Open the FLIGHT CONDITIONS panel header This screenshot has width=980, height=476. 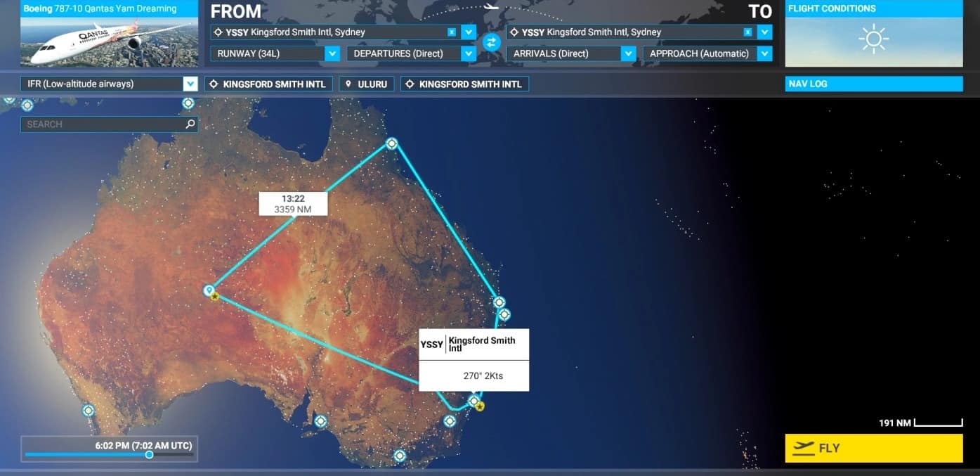tap(873, 8)
